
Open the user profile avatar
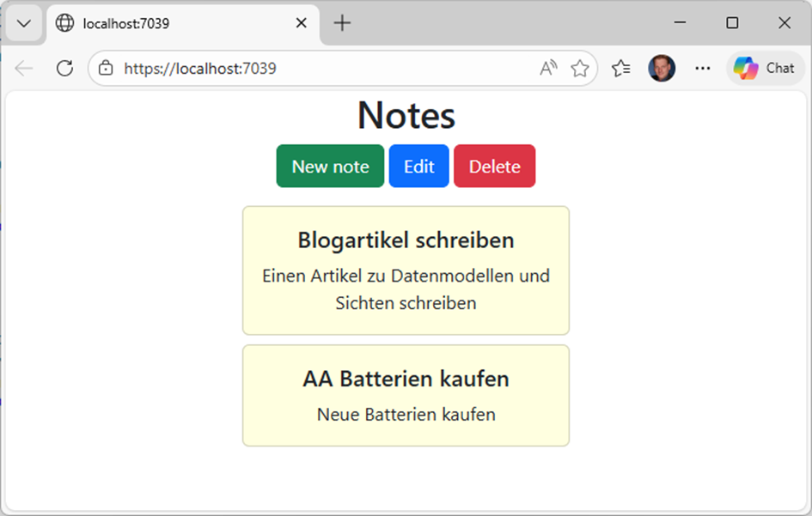point(662,68)
